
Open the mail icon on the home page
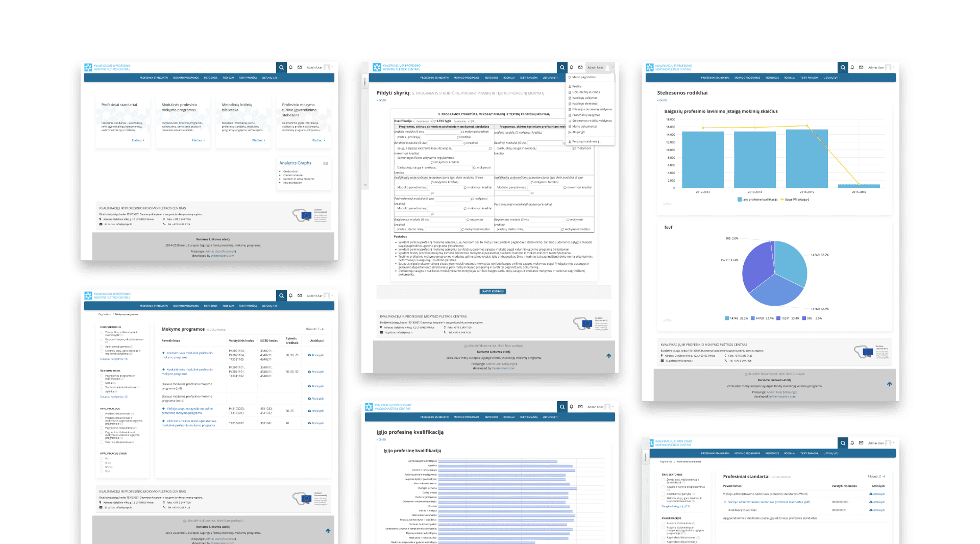[300, 67]
